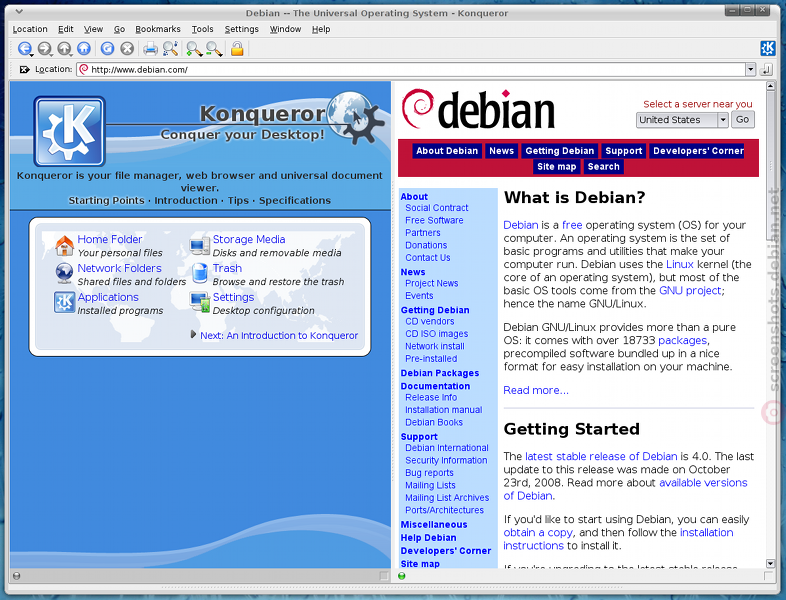The height and width of the screenshot is (600, 786).
Task: Open the Social Contract sidebar link
Action: [x=437, y=208]
